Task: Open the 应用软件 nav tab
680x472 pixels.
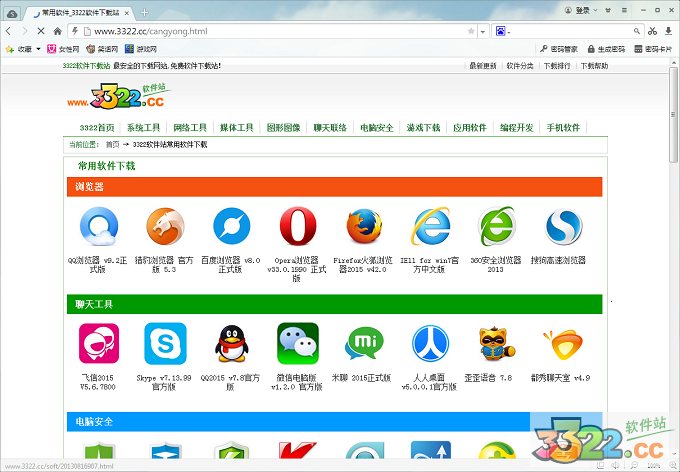Action: click(470, 128)
